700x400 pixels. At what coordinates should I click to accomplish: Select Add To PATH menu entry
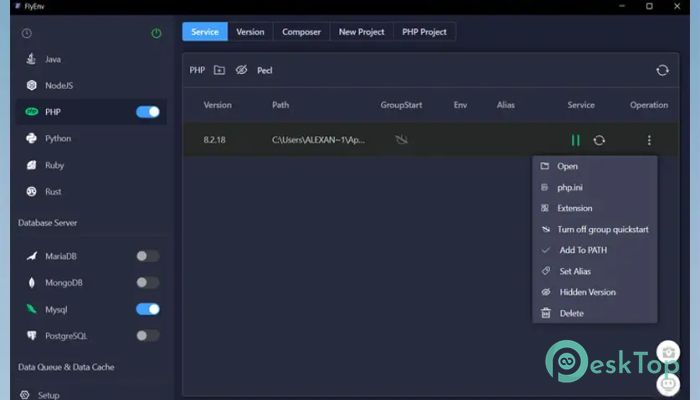click(x=595, y=250)
